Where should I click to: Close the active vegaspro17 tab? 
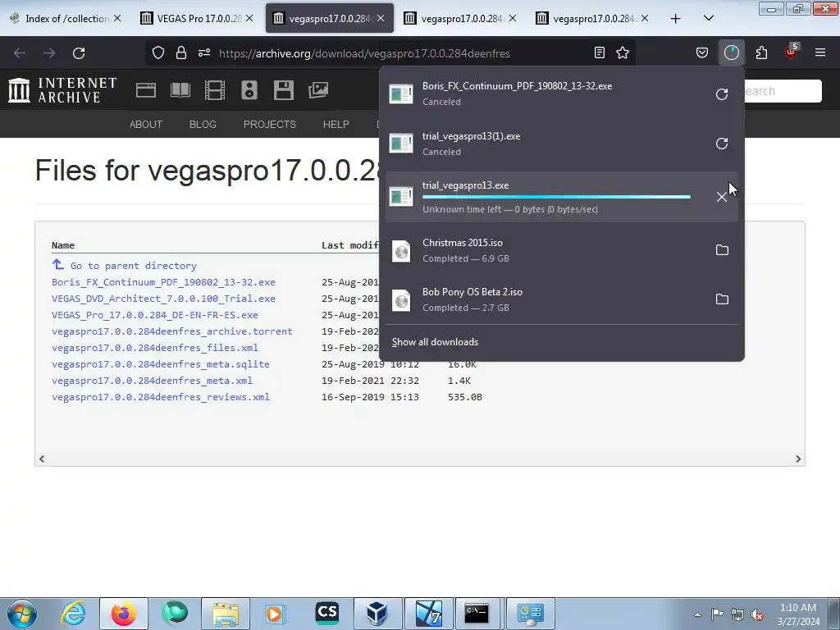coord(381,18)
